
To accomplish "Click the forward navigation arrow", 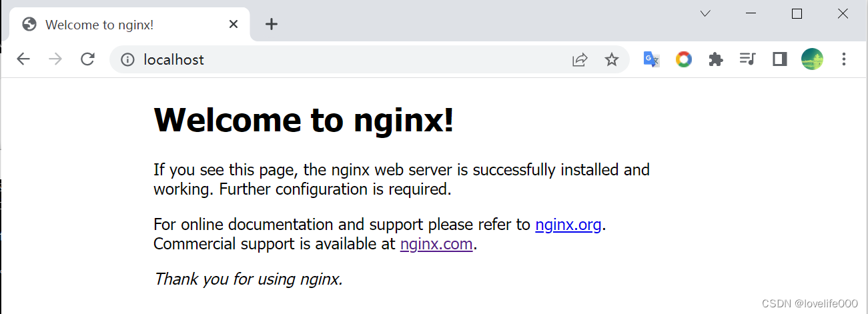I will point(55,59).
